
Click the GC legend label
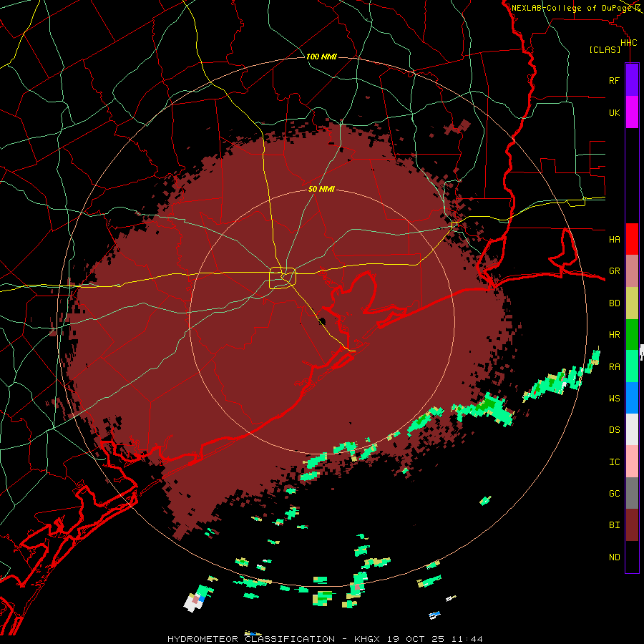click(x=614, y=494)
